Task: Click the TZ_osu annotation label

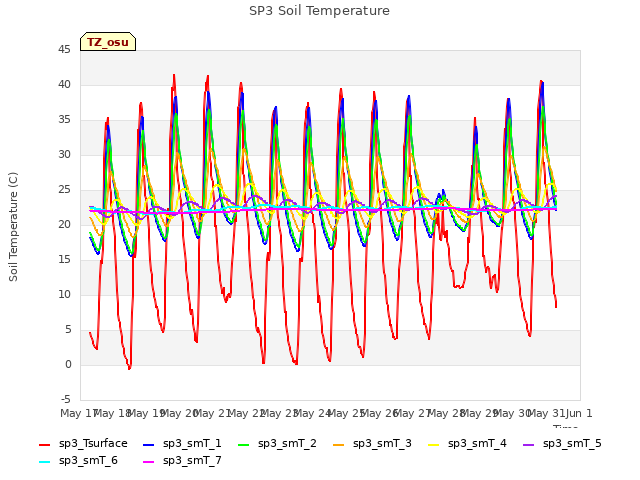Action: (x=108, y=42)
